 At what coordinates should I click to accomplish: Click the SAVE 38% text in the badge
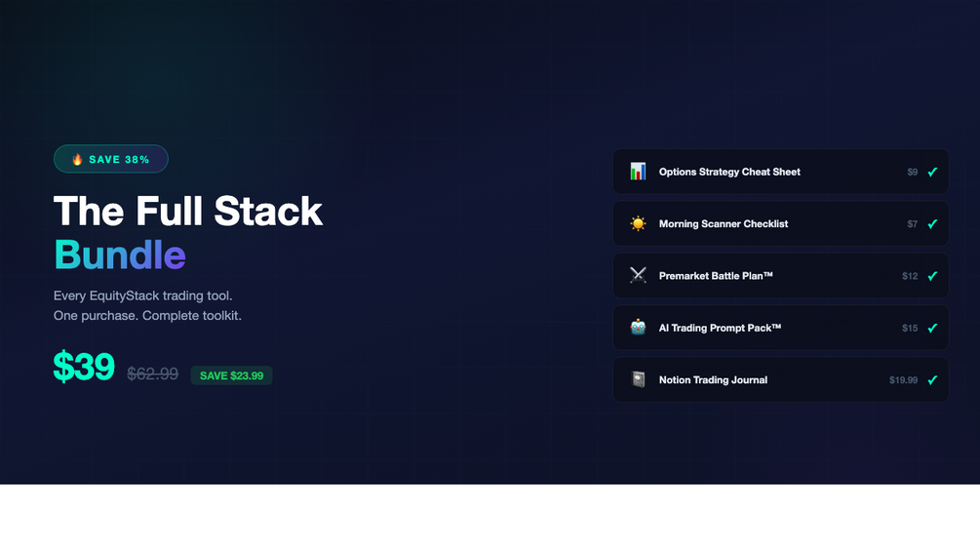coord(119,159)
